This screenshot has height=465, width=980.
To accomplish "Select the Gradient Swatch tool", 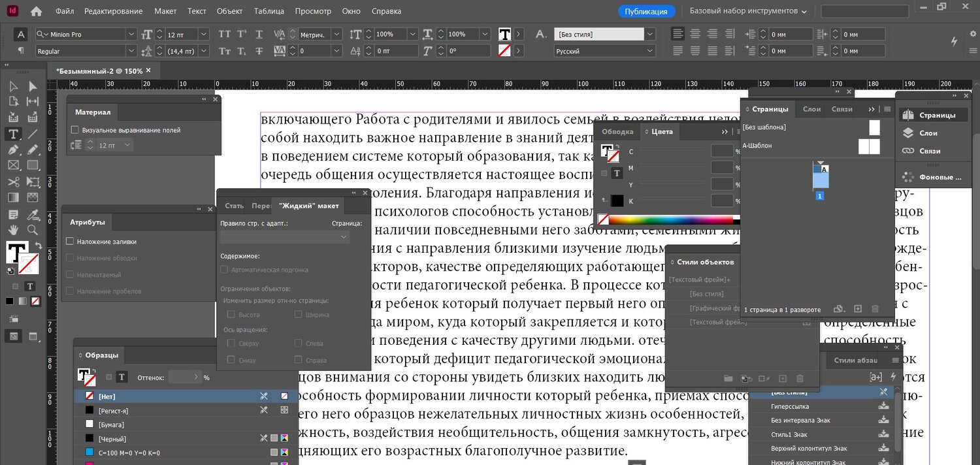I will 13,197.
